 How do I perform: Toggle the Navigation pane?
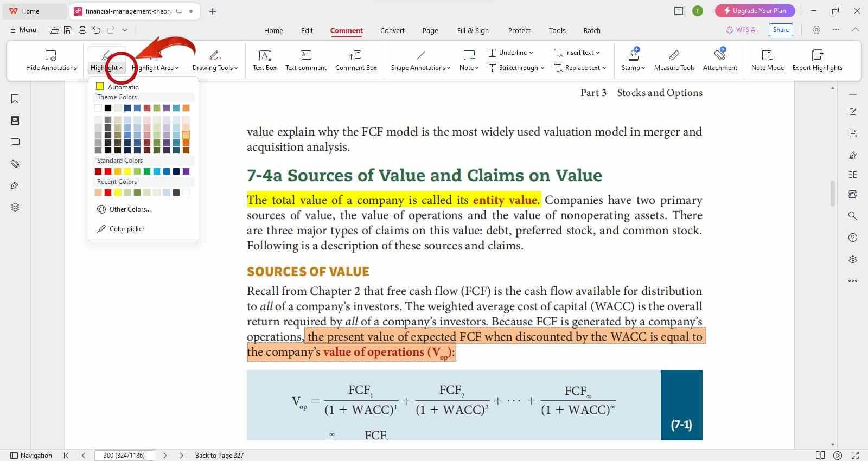(x=31, y=456)
